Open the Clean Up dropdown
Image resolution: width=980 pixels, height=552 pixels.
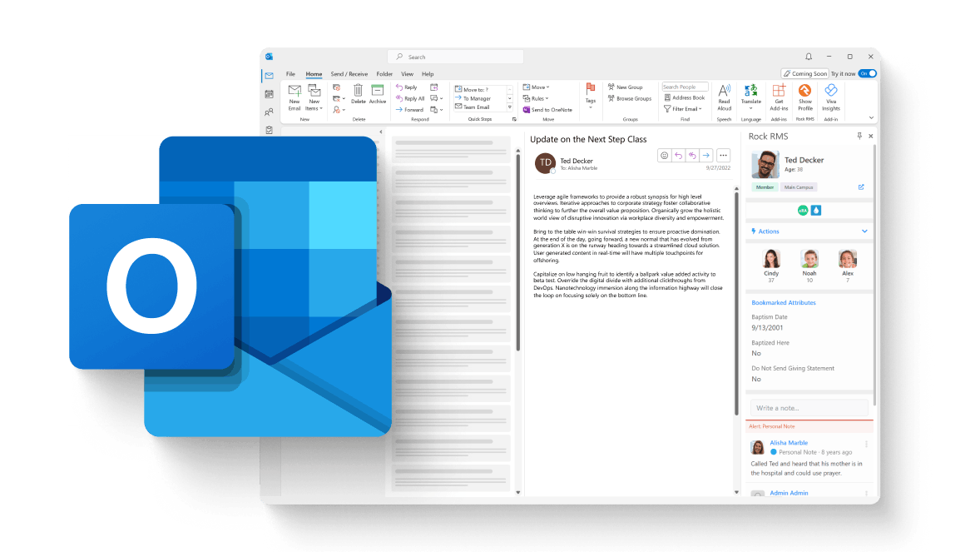coord(339,99)
